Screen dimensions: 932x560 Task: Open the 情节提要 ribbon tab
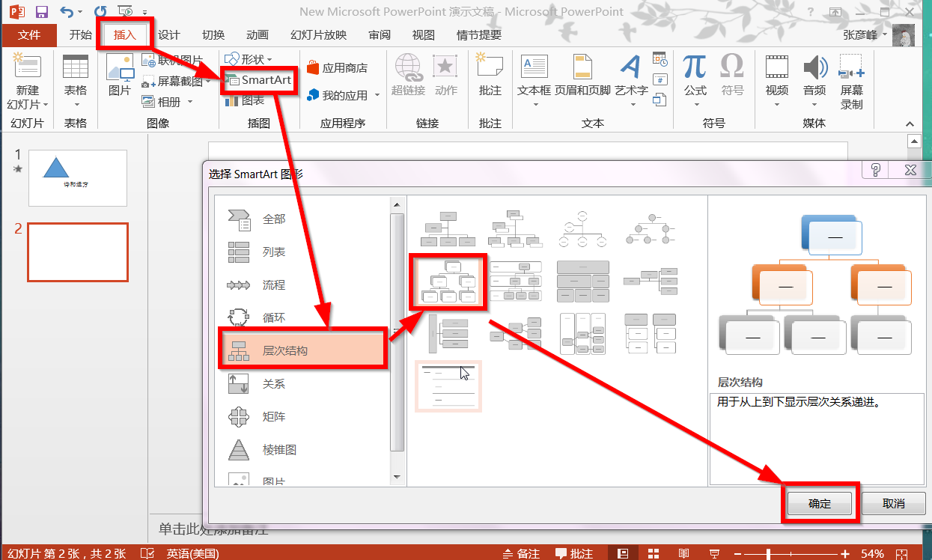[479, 35]
